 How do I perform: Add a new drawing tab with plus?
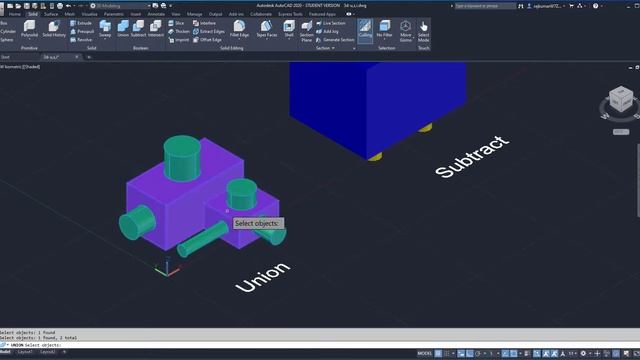point(89,57)
